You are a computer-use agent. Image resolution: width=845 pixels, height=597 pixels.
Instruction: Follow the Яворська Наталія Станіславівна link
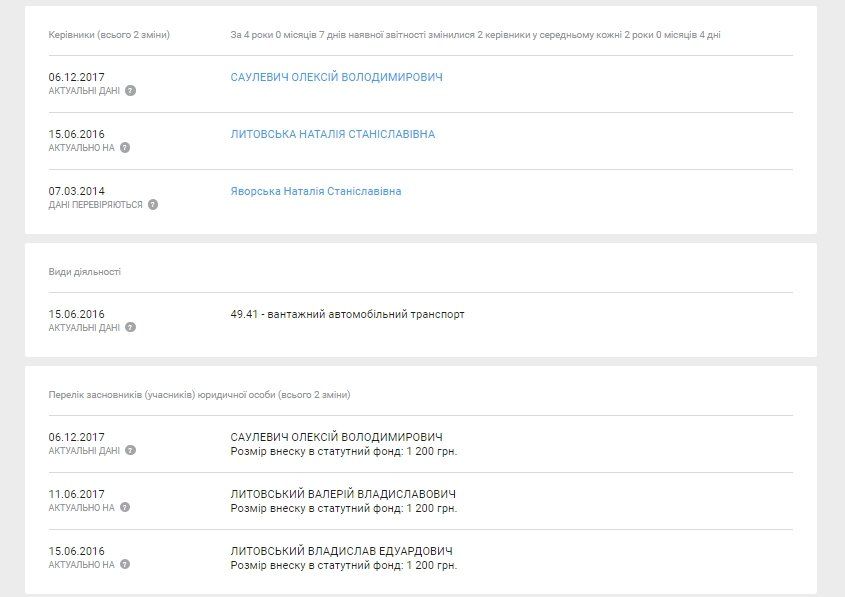point(315,191)
